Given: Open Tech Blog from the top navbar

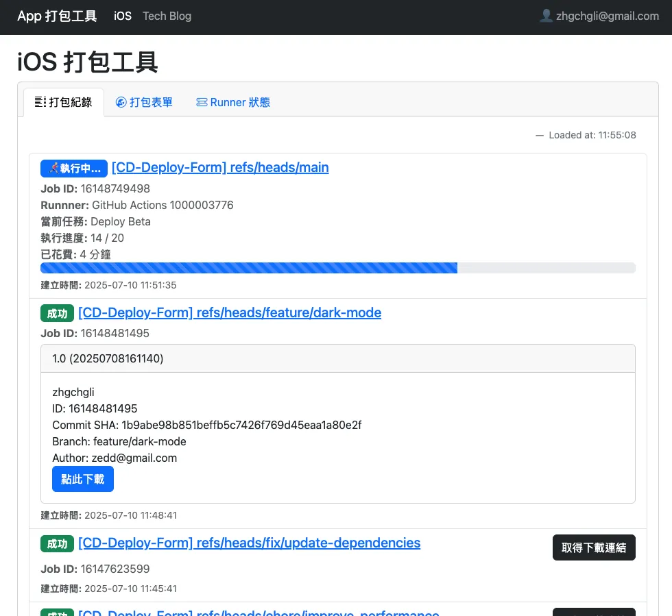Looking at the screenshot, I should click(x=167, y=16).
